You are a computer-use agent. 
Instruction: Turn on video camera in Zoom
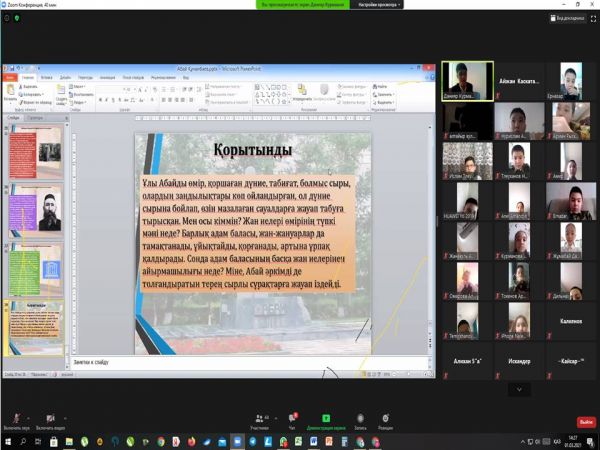(50, 418)
